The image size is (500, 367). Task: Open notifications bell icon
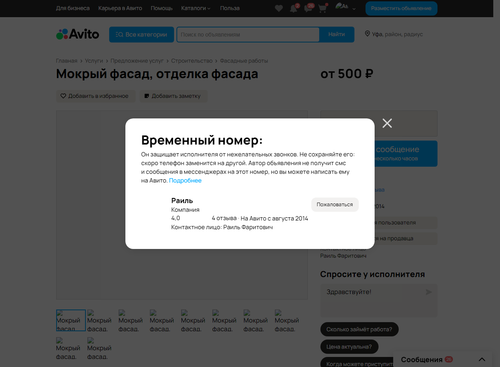294,8
